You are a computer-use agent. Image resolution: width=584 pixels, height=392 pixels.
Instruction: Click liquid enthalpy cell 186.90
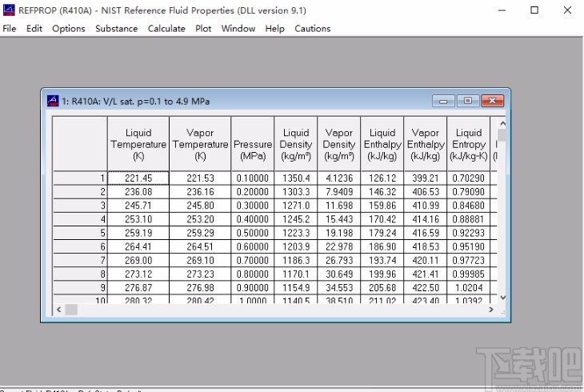(382, 246)
